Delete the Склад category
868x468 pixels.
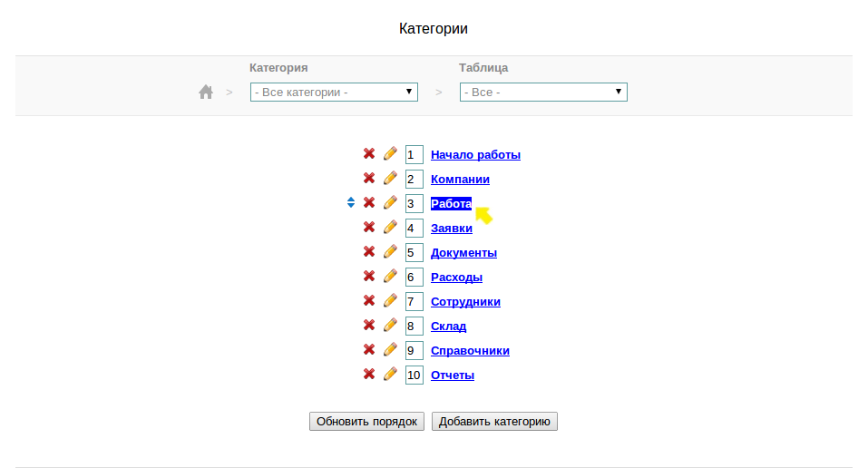click(x=369, y=326)
